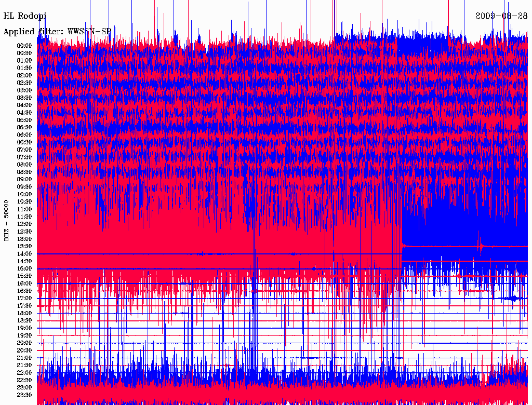Click the 06:30 time label

click(x=24, y=142)
